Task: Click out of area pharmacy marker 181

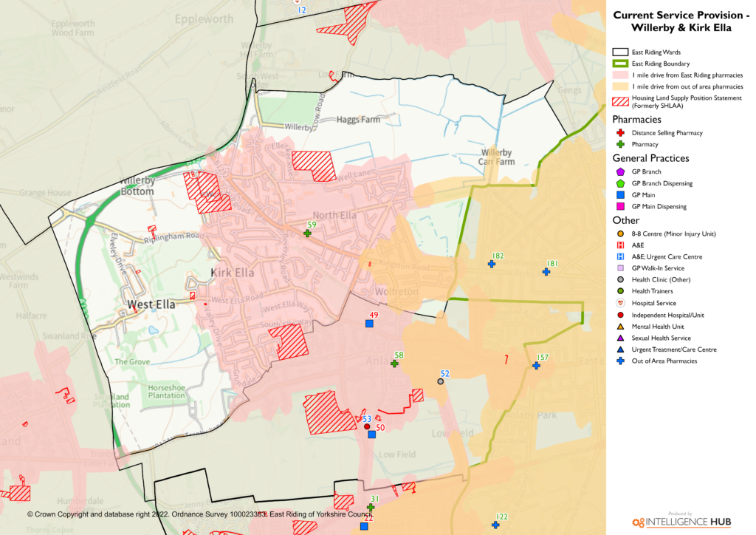Action: point(546,272)
